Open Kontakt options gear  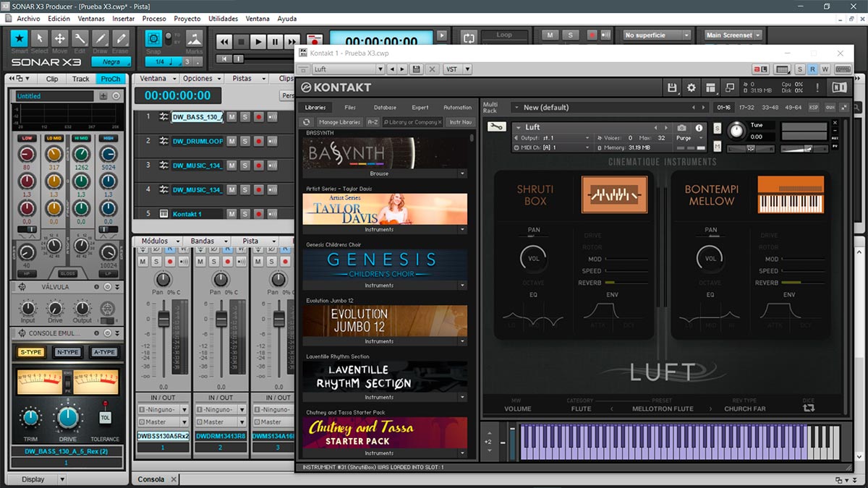pos(692,87)
